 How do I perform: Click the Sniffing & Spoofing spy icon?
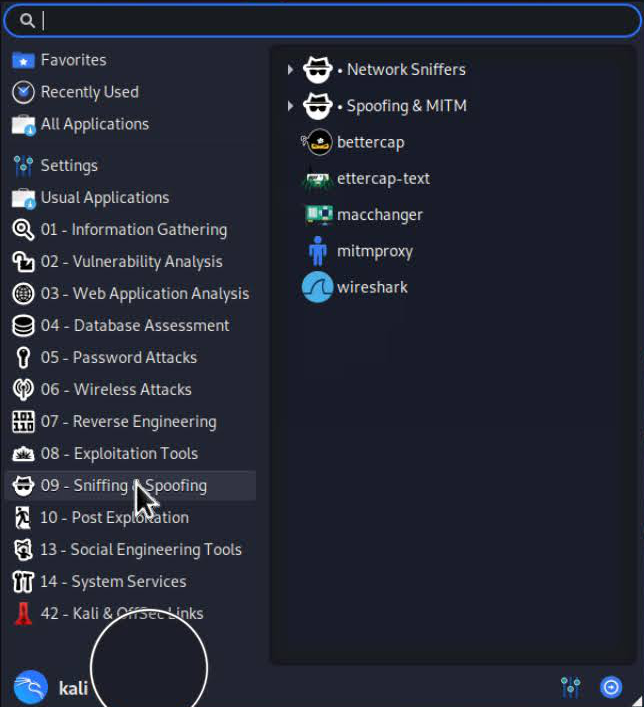pos(23,486)
